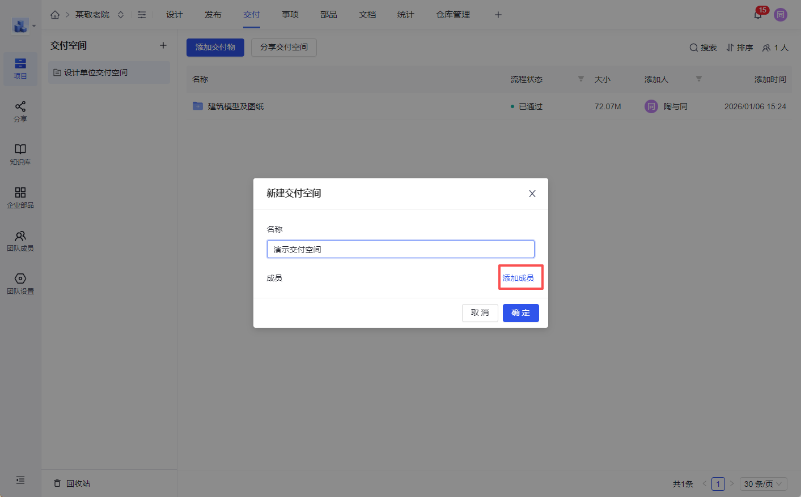Screen dimensions: 801x497
Task: Close the 新建交付空间 dialog with X
Action: click(532, 193)
